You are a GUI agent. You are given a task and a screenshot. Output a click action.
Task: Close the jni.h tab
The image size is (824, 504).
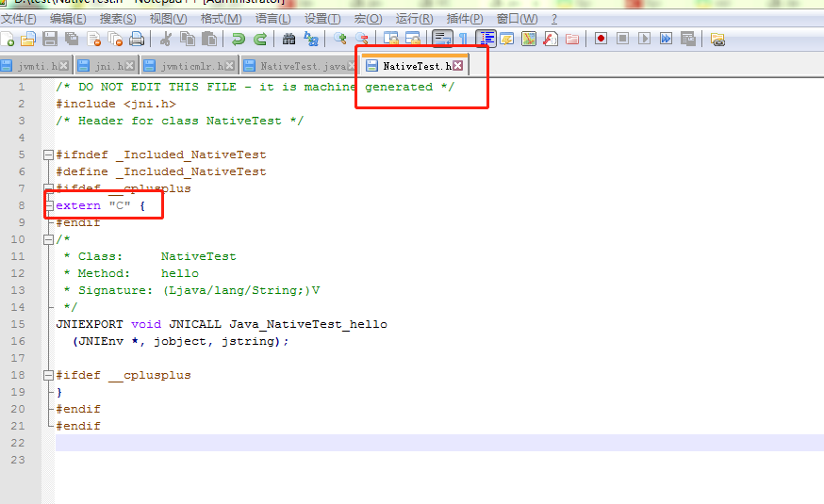(129, 66)
